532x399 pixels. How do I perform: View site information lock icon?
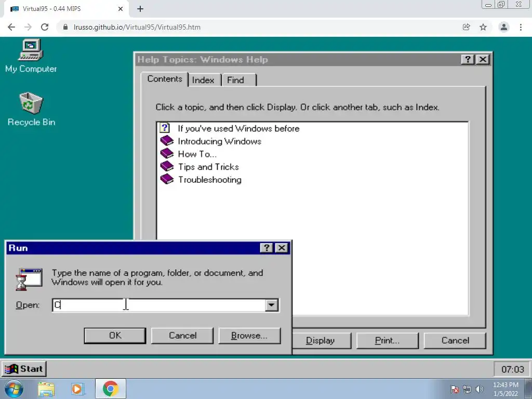click(65, 27)
